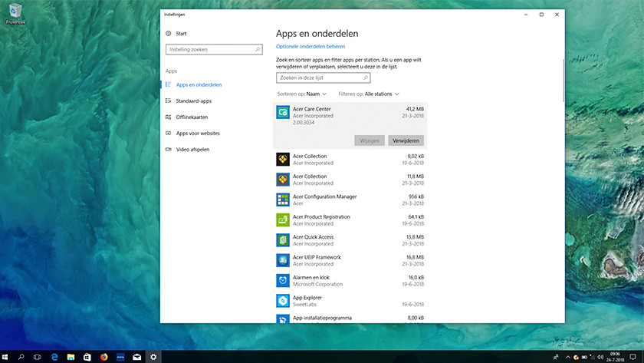The width and height of the screenshot is (644, 363).
Task: Open Optionele onderdelen beheren link
Action: [x=310, y=47]
